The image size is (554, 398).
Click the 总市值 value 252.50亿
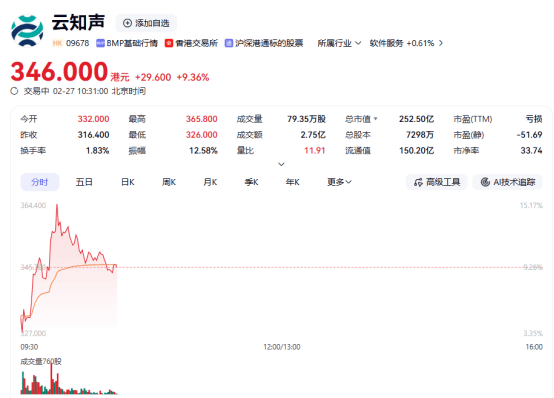click(416, 119)
